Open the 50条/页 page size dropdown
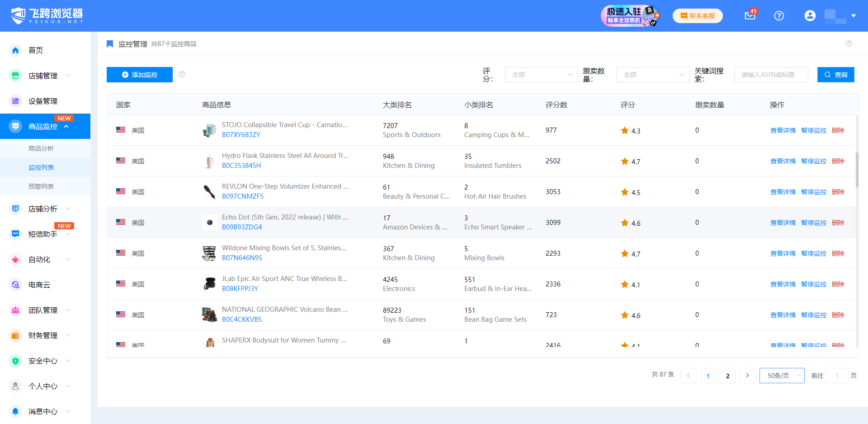This screenshot has height=424, width=868. [x=782, y=376]
